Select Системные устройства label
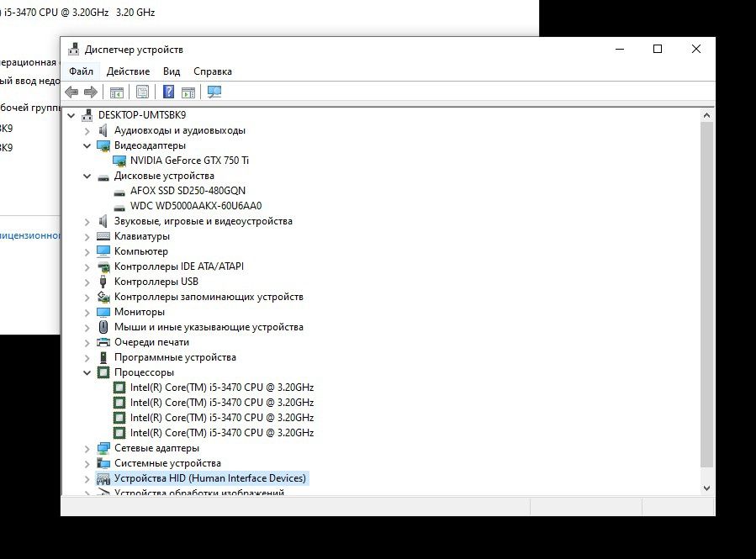756x559 pixels. 167,463
